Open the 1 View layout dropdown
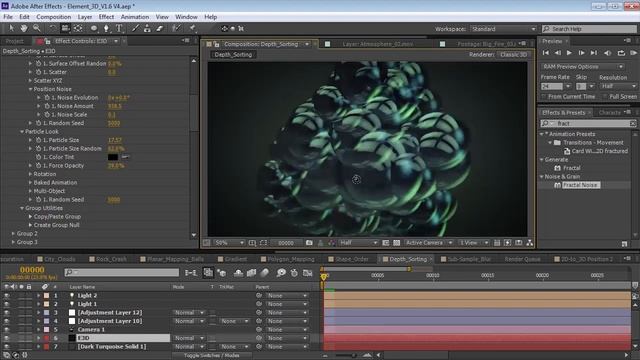Viewport: 640px width, 360px height. coord(473,243)
